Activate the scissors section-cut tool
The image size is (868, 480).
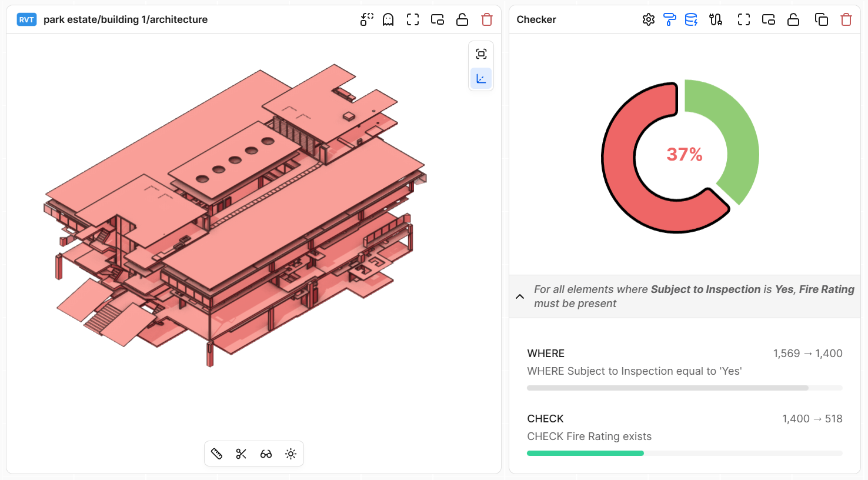coord(241,454)
